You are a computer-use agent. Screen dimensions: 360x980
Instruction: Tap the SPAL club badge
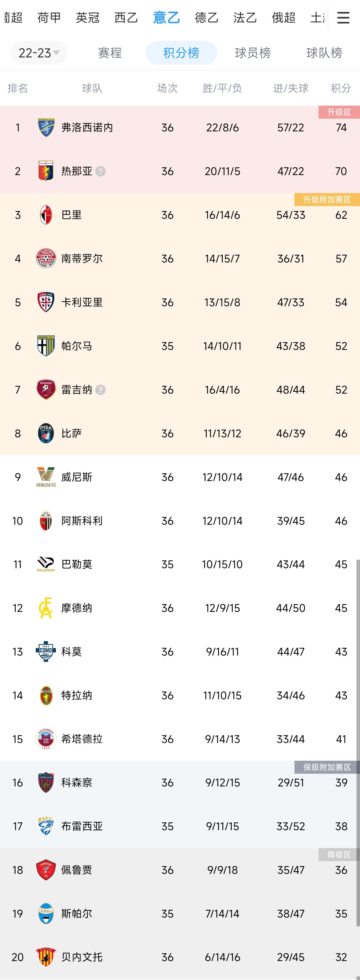[x=46, y=914]
